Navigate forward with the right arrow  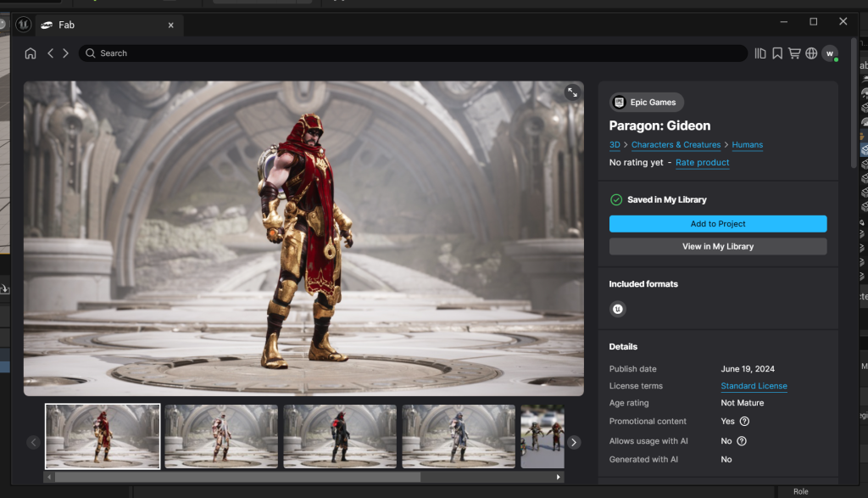(x=65, y=53)
